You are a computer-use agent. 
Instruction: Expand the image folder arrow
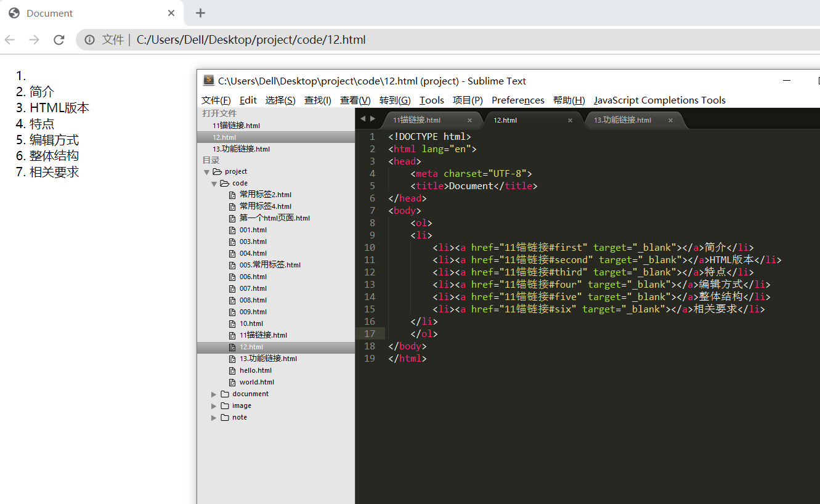[214, 406]
